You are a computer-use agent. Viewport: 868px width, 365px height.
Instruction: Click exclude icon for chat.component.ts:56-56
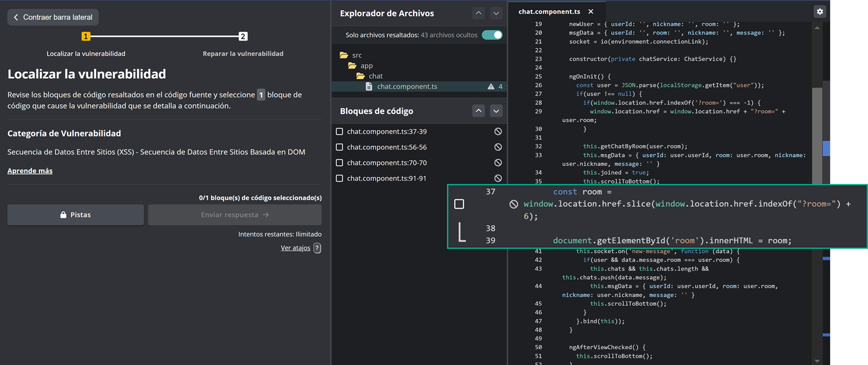click(x=498, y=147)
